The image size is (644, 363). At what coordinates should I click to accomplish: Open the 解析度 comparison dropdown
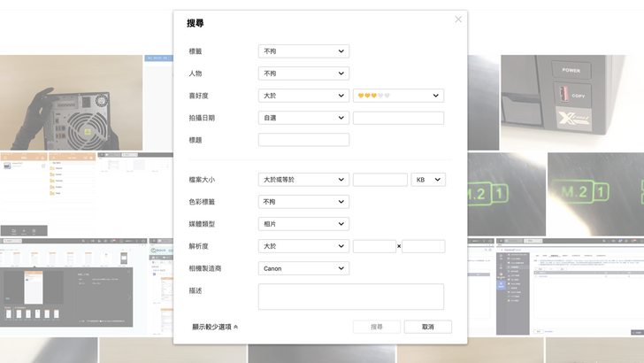[303, 246]
